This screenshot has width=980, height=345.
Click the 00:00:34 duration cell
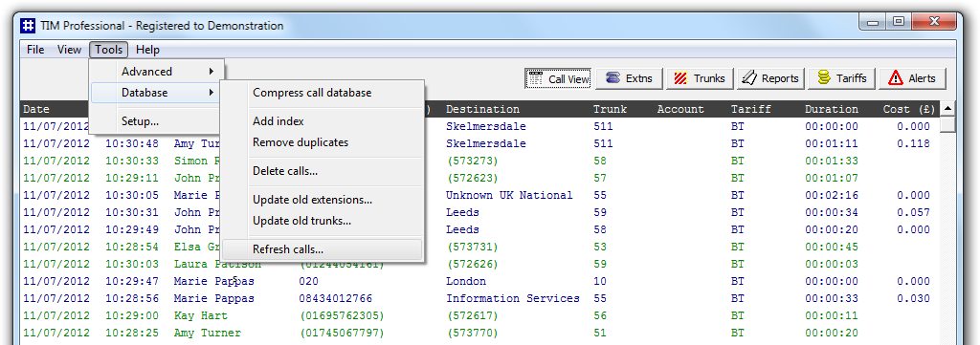pos(832,212)
